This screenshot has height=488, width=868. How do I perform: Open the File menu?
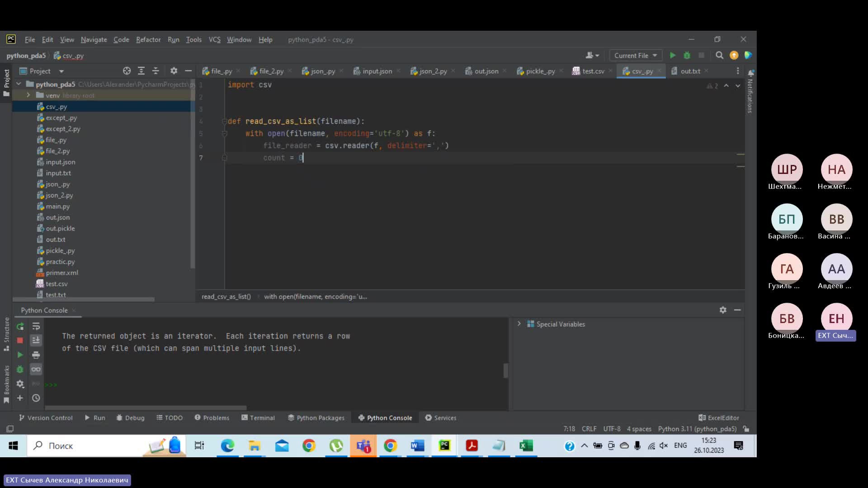point(30,39)
